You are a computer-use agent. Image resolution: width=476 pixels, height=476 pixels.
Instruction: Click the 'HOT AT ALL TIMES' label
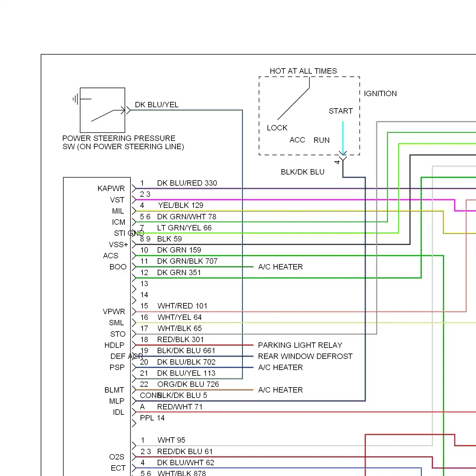pos(303,71)
